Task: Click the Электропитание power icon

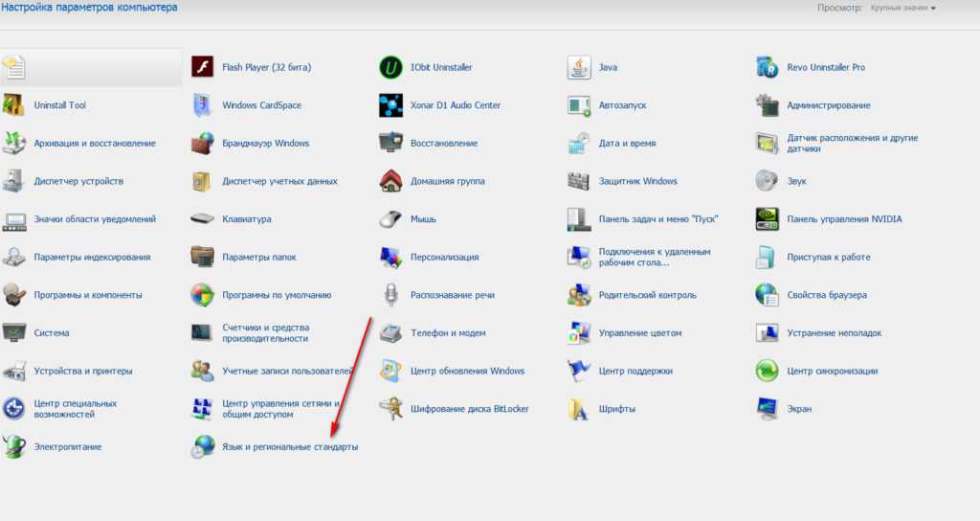Action: (x=14, y=446)
